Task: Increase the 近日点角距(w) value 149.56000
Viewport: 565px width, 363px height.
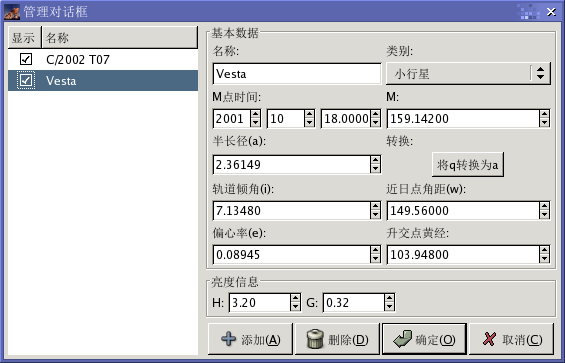Action: [x=544, y=206]
